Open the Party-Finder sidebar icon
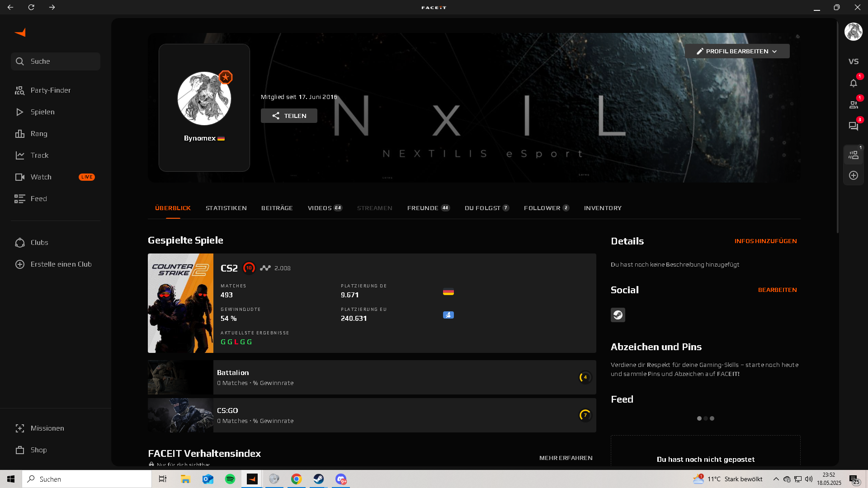 point(19,90)
